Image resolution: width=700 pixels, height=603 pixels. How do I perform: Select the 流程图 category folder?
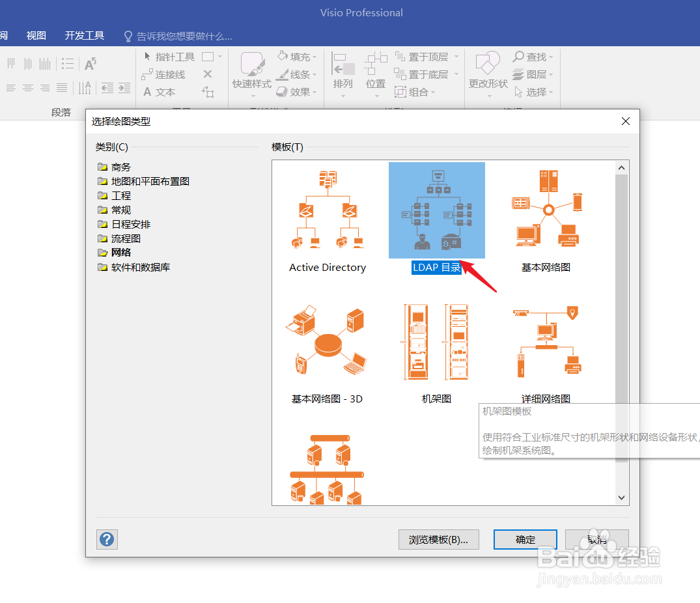pyautogui.click(x=119, y=238)
